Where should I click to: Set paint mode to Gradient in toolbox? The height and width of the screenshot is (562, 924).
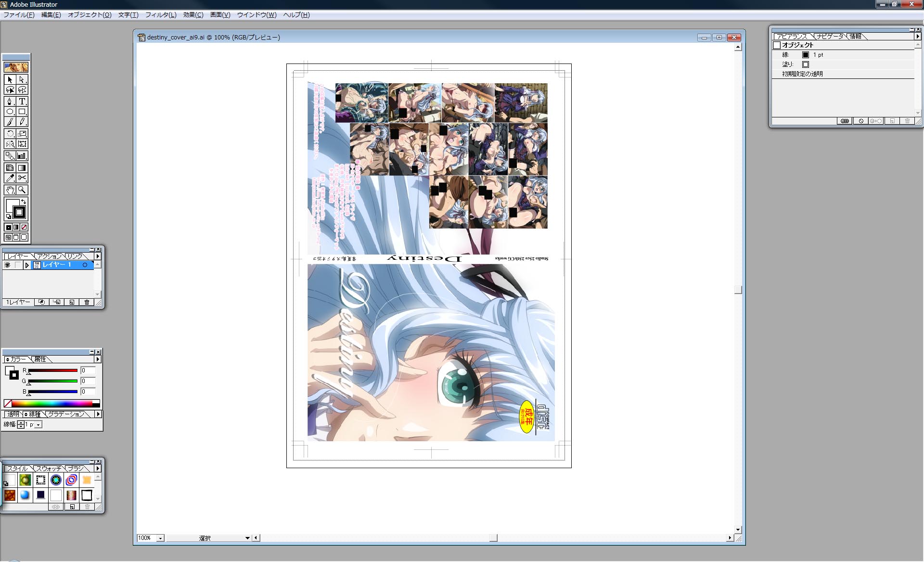pos(16,227)
